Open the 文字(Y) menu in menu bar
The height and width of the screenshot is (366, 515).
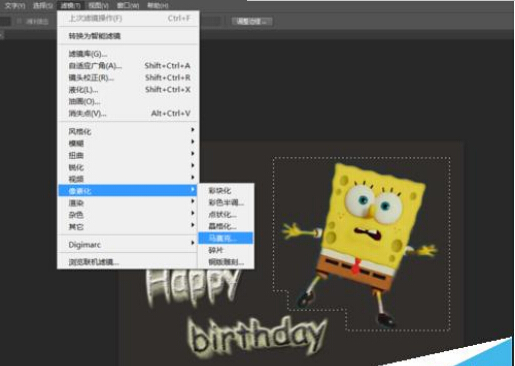(14, 5)
